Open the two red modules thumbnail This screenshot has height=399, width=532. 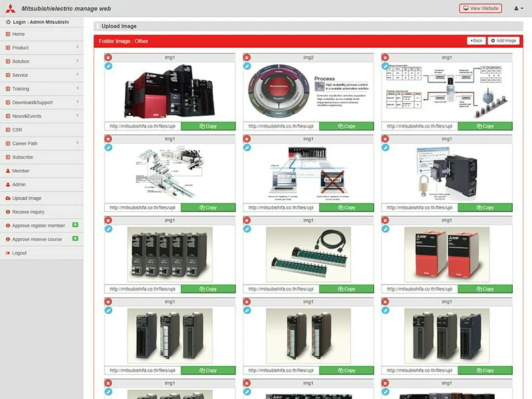click(x=447, y=255)
